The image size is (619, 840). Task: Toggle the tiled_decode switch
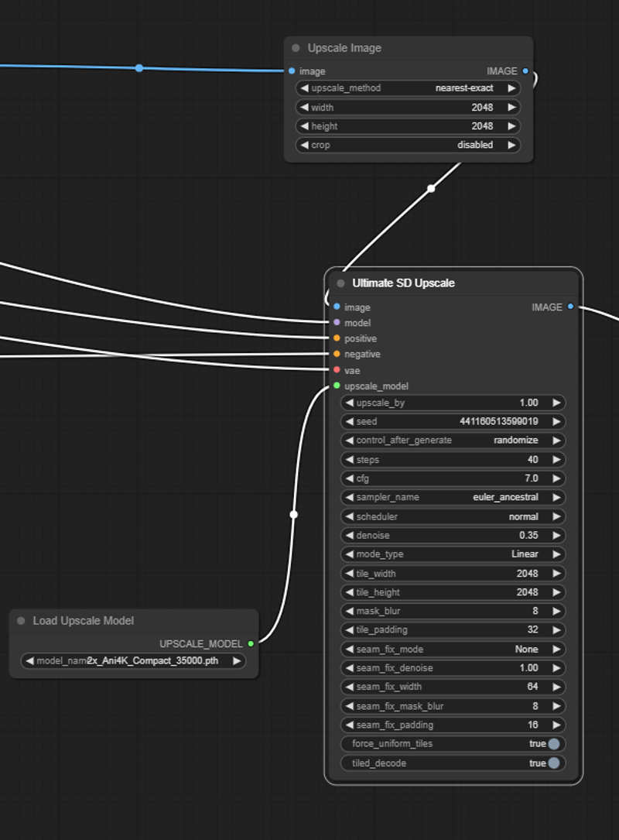coord(554,763)
